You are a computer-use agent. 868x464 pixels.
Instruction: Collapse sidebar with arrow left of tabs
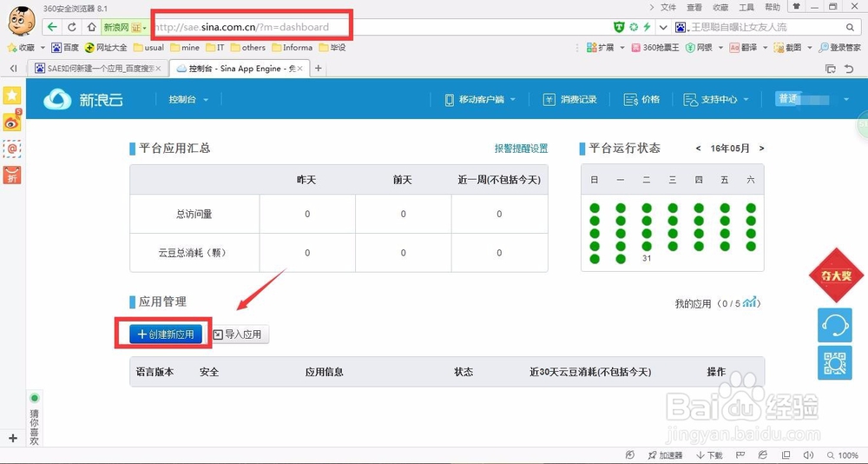(13, 68)
